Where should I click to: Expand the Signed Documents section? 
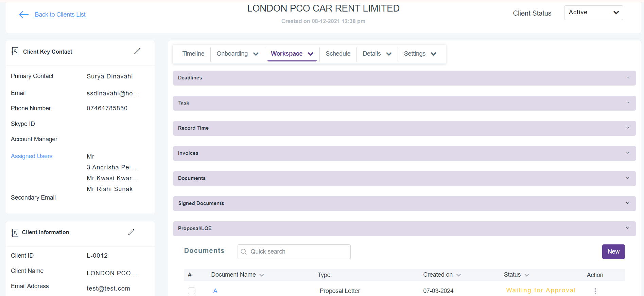coord(404,203)
